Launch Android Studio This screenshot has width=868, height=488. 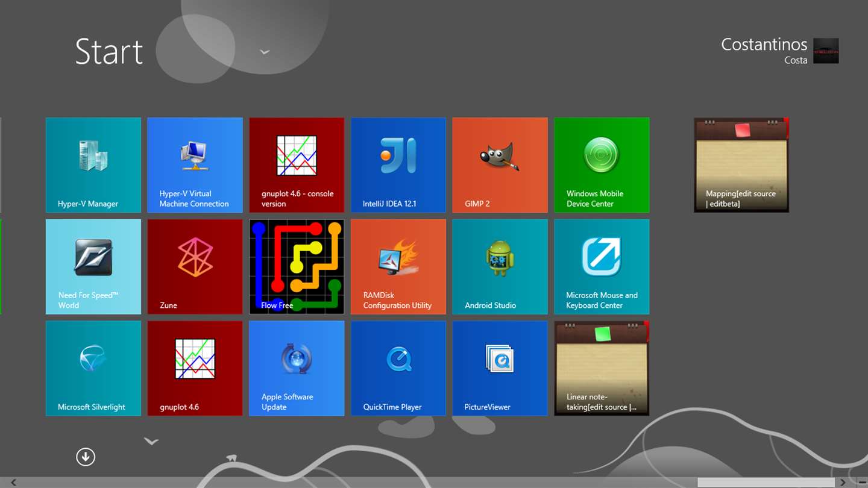click(500, 267)
